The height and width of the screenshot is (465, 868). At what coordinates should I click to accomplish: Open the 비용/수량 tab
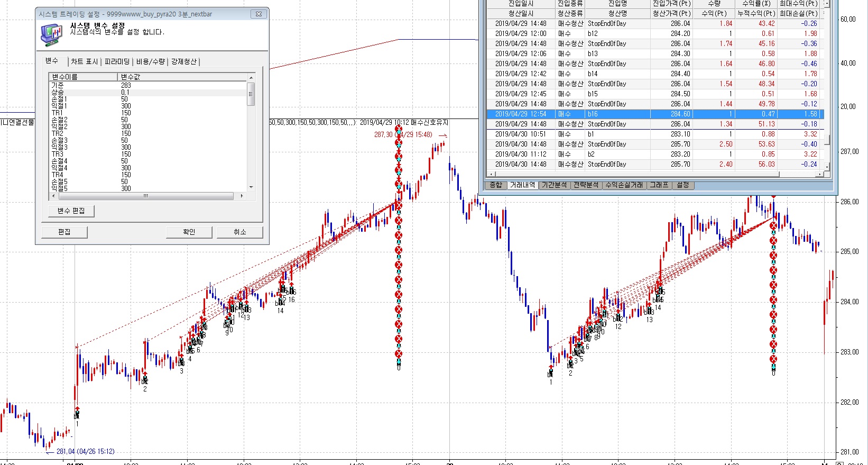pos(151,62)
